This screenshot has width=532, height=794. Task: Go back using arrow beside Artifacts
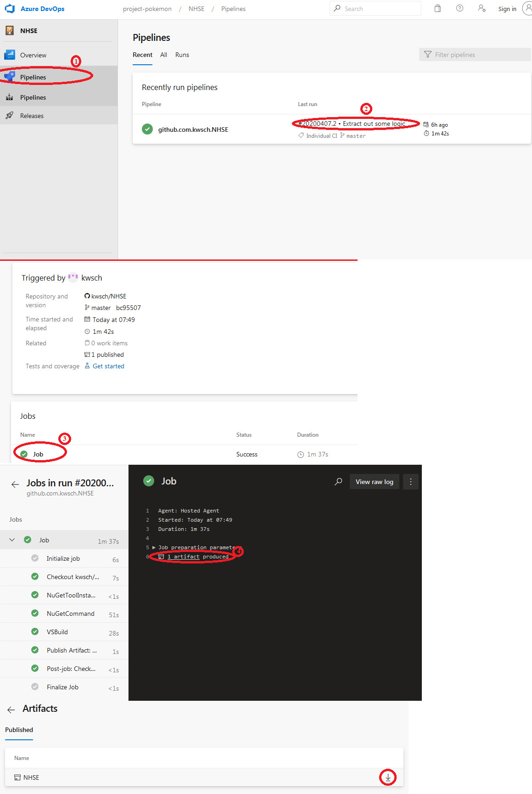11,710
